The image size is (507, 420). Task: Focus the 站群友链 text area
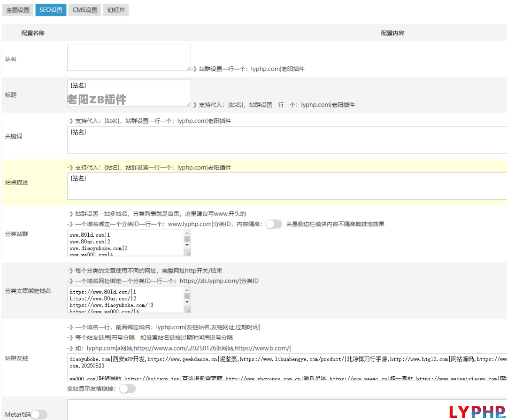point(287,367)
